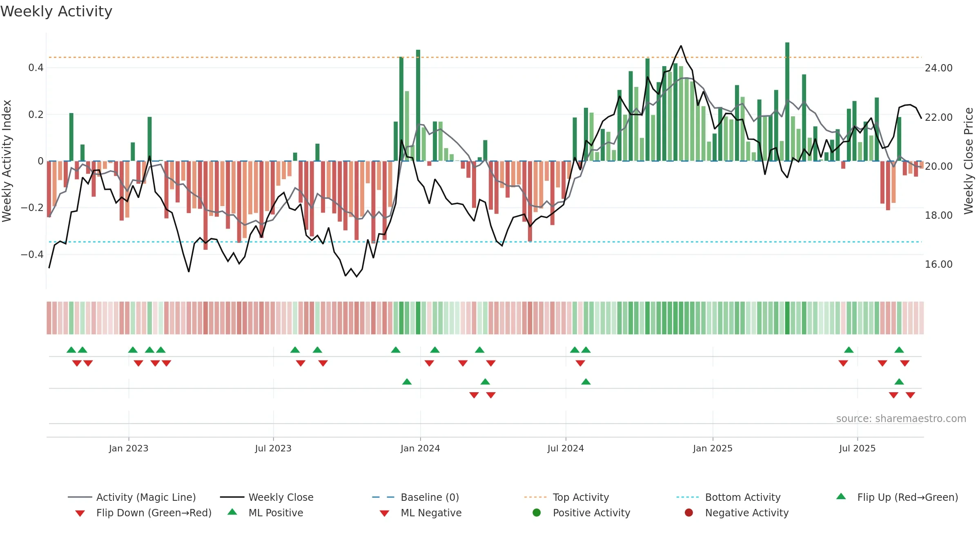Click the '22.00' price axis tick
Screen dimensions: 980x551
pyautogui.click(x=939, y=118)
